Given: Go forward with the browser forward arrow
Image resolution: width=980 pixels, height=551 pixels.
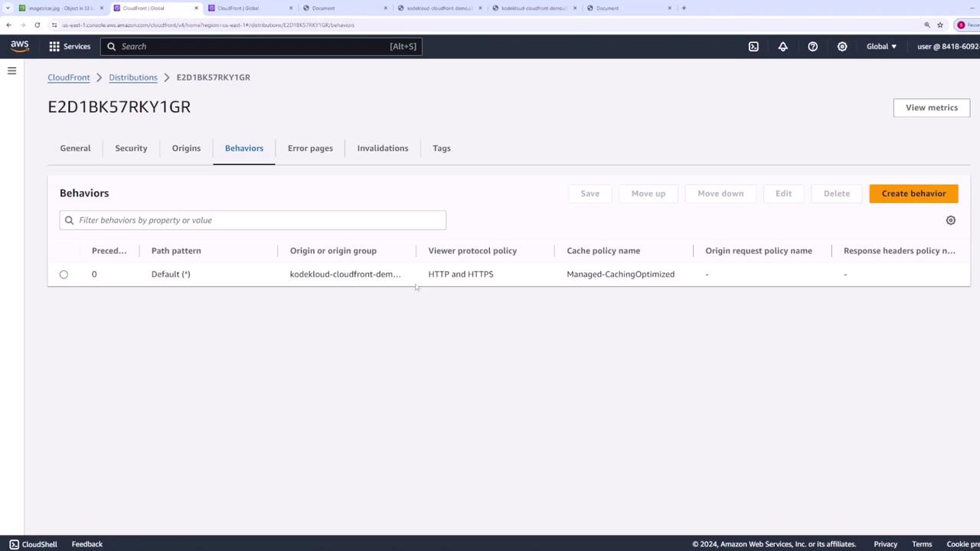Looking at the screenshot, I should (22, 24).
